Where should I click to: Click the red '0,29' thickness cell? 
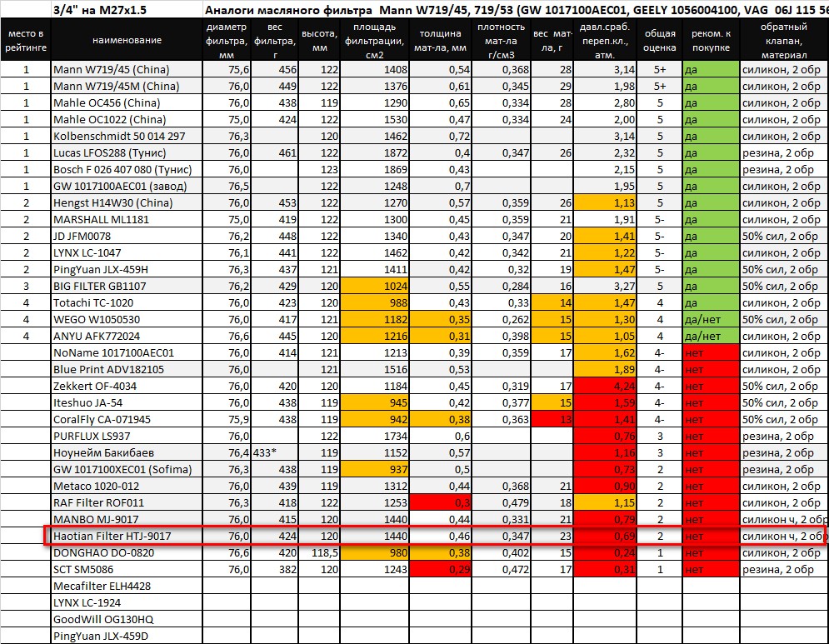(x=440, y=569)
